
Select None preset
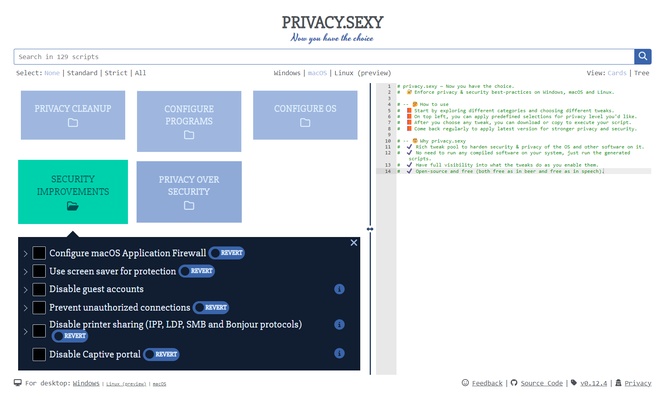tap(52, 73)
